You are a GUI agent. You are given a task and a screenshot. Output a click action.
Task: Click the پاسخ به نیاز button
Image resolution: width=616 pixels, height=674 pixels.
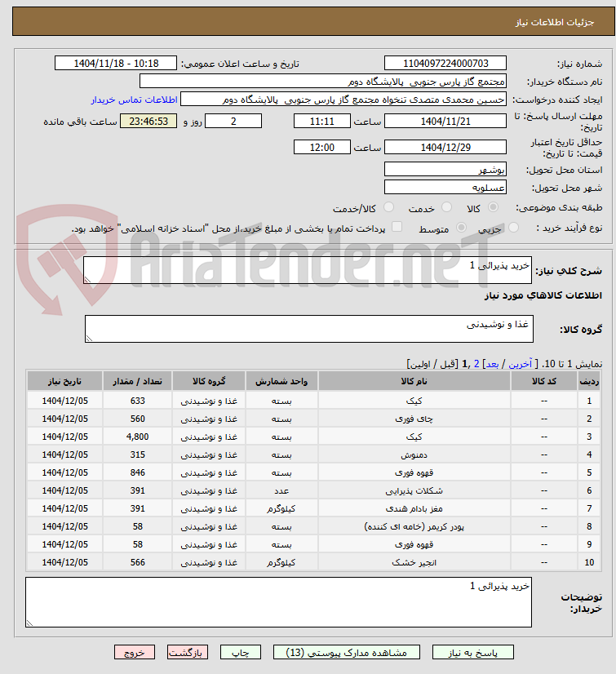pos(473,653)
